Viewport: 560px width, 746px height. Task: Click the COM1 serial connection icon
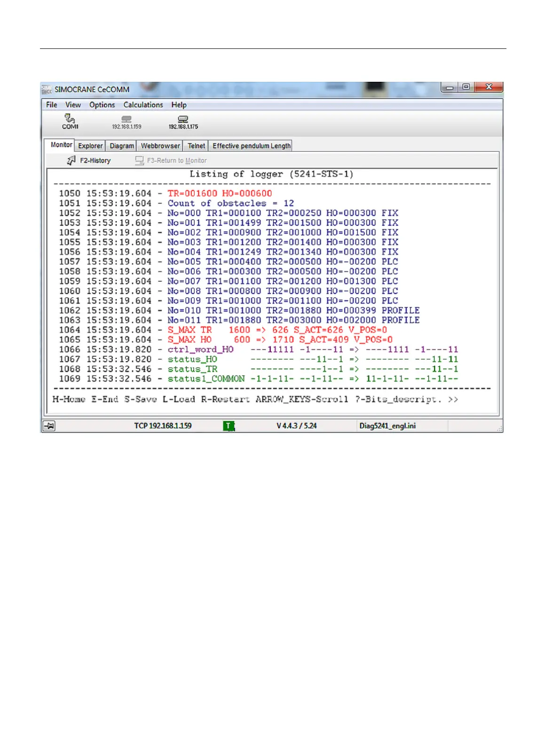(70, 121)
